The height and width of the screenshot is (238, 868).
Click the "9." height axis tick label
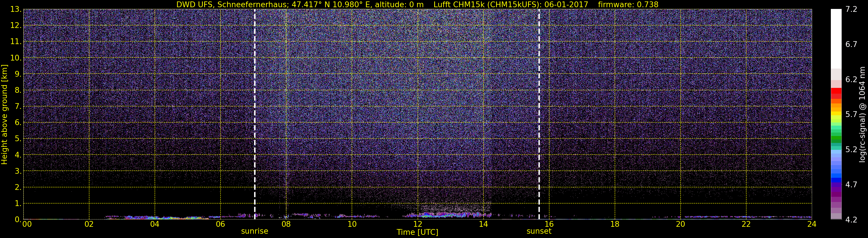(x=18, y=74)
